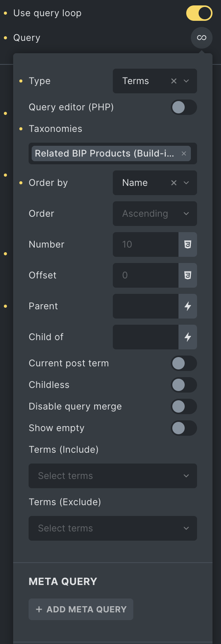Open the Order Ascending dropdown
The image size is (221, 644).
pos(155,214)
